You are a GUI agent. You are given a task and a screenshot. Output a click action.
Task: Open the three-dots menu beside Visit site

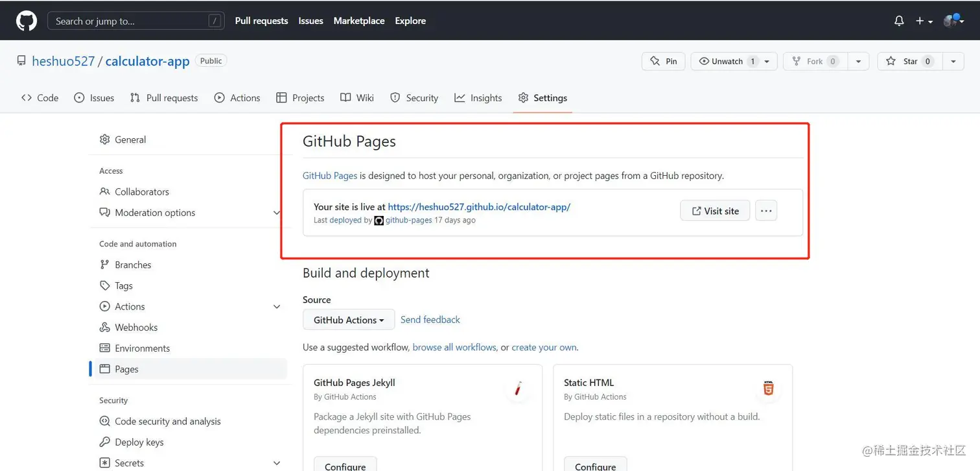[x=766, y=211]
